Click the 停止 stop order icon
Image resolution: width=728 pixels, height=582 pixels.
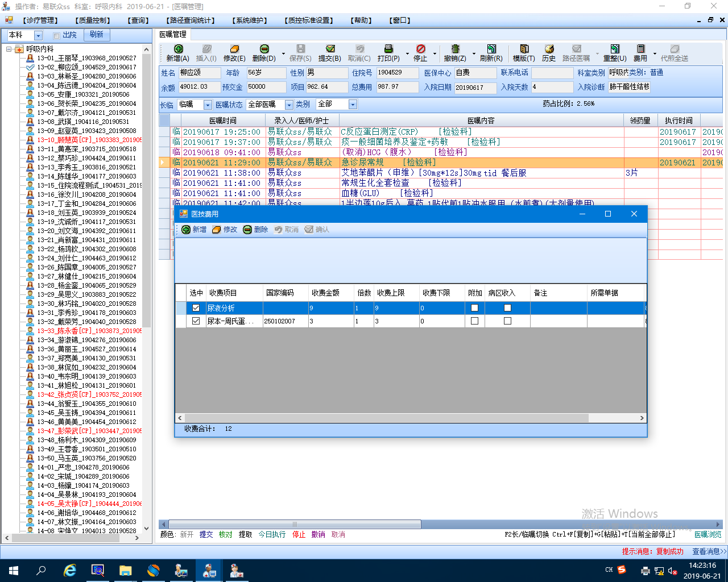coord(420,49)
